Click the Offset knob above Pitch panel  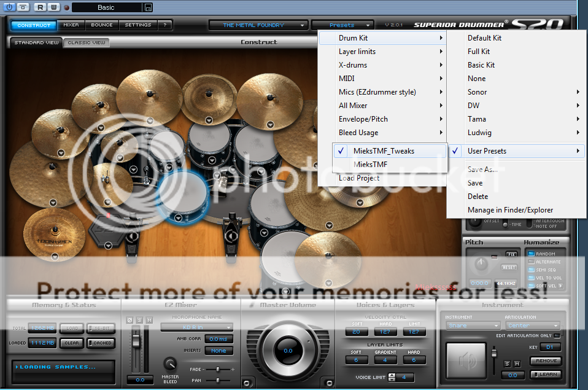point(474,222)
